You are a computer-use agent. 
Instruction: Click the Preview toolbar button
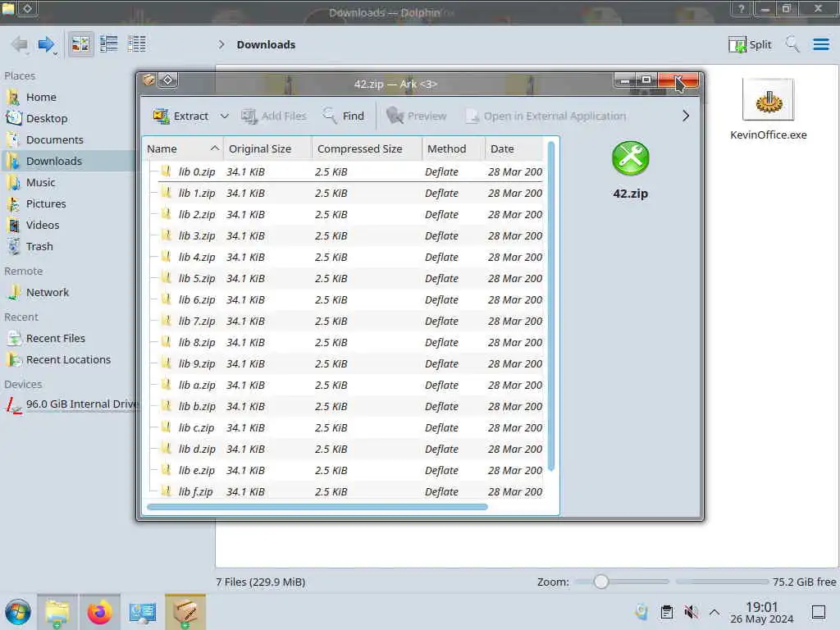416,116
